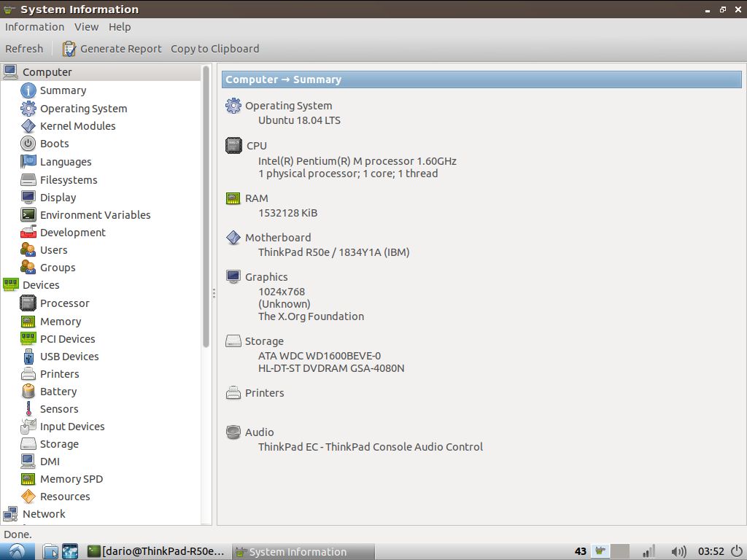Click the volume icon in system tray
Viewport: 747px width, 560px height.
(x=679, y=551)
